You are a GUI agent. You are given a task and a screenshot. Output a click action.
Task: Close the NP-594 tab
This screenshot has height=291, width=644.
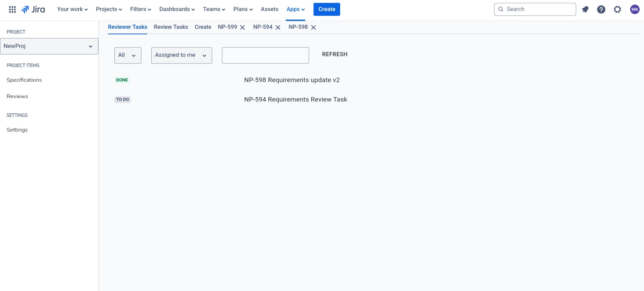(278, 27)
